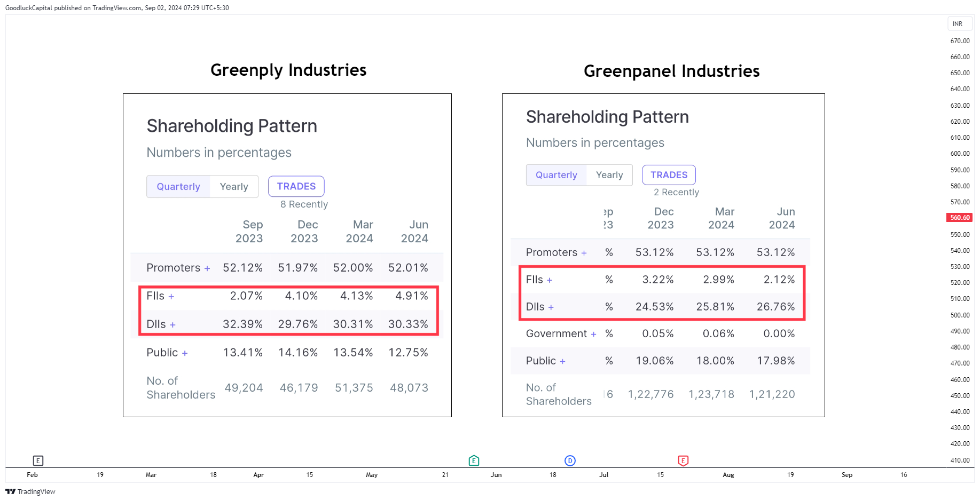Click Greenpanel DIIs value 24.53%
This screenshot has width=980, height=501.
coord(655,307)
